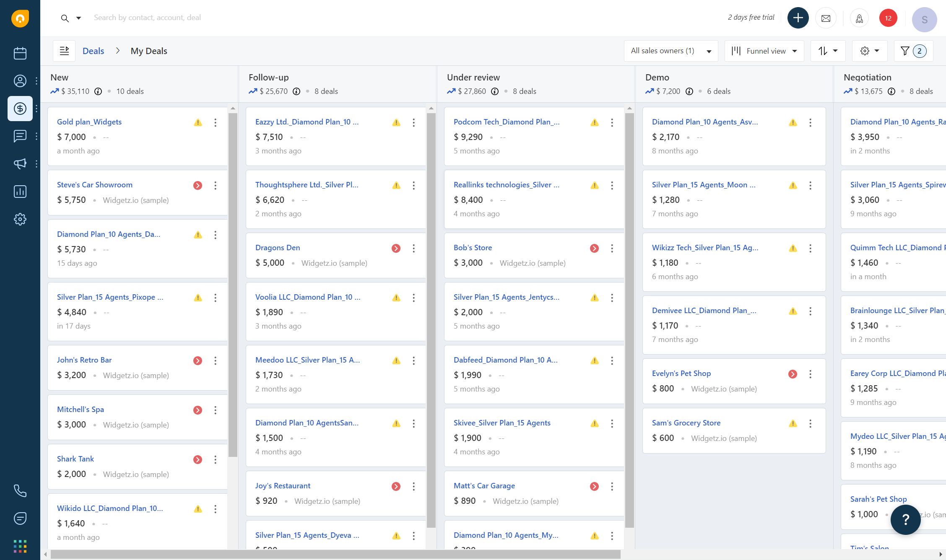This screenshot has height=560, width=946.
Task: Open the Bob's Store deal
Action: (473, 247)
